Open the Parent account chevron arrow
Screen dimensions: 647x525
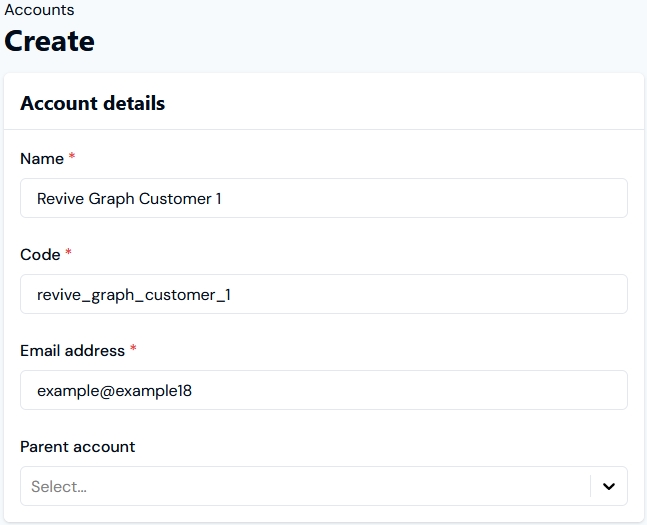(609, 486)
